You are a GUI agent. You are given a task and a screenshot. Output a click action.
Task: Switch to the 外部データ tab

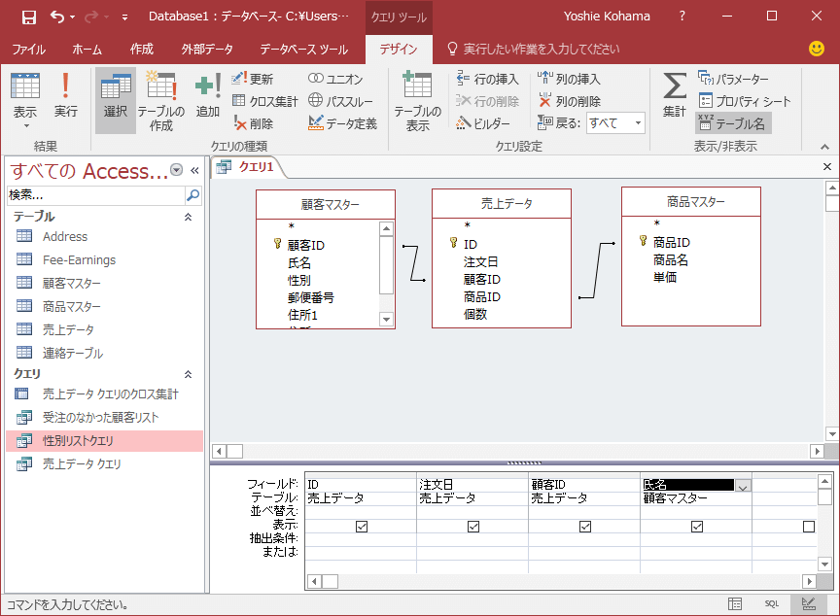coord(207,50)
